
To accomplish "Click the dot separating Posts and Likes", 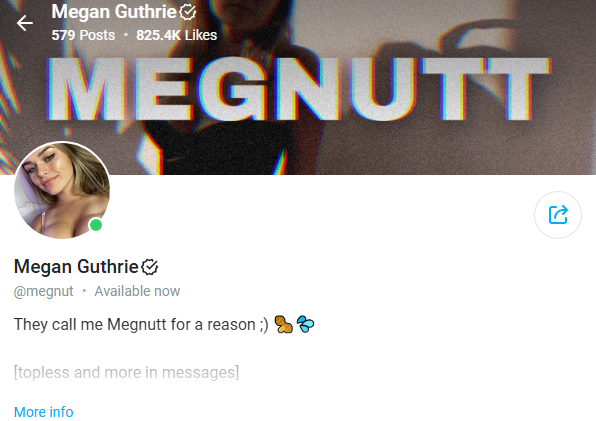I will tap(126, 35).
